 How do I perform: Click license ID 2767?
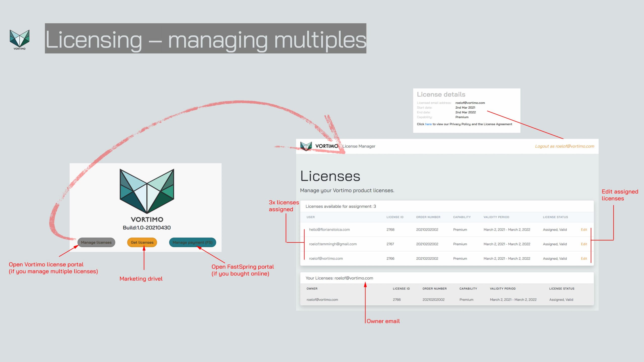click(x=390, y=244)
